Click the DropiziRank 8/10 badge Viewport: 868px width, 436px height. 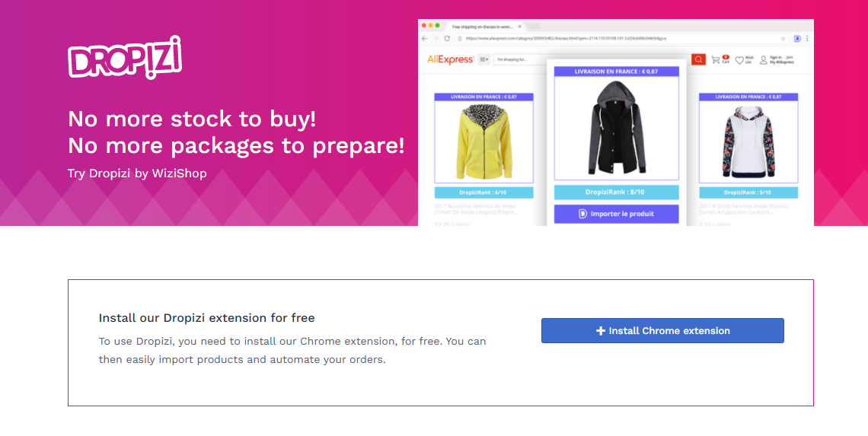[616, 192]
